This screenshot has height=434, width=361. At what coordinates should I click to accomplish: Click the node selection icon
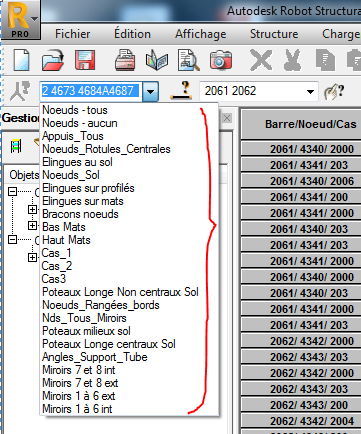click(x=19, y=91)
